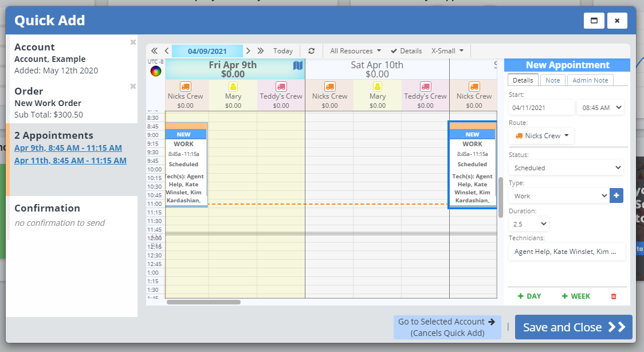Click the refresh calendar icon

pos(311,51)
